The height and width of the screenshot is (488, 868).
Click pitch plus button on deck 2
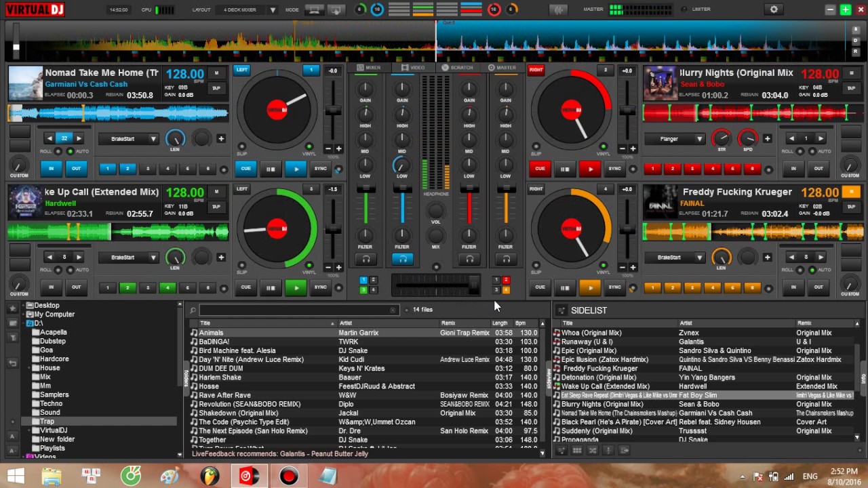pyautogui.click(x=632, y=148)
